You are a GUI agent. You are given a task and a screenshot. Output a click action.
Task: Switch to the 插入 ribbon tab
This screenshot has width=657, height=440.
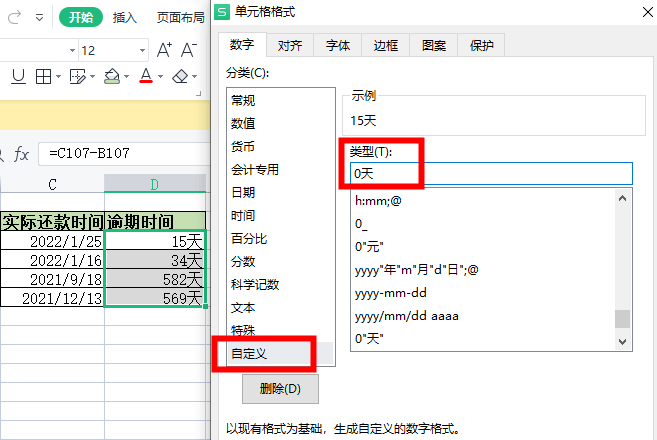point(125,17)
